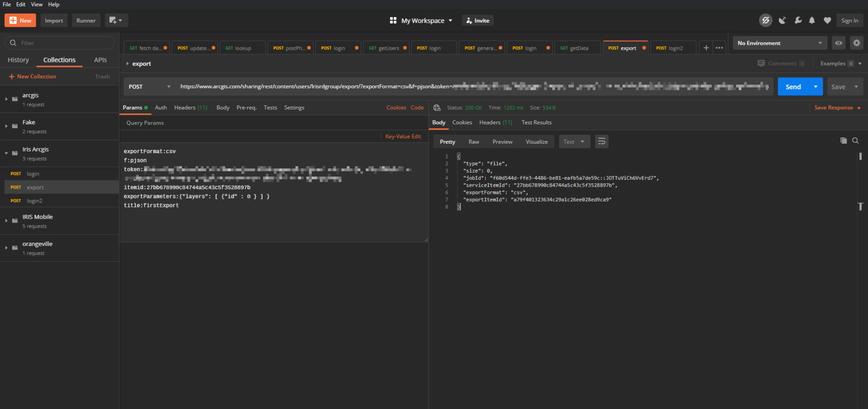
Task: Click the blue Send button
Action: point(793,87)
